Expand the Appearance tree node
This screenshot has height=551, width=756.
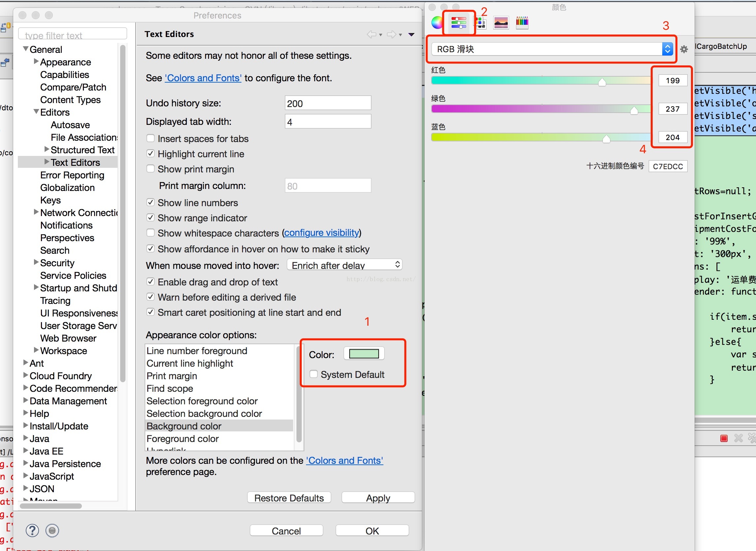[x=36, y=61]
